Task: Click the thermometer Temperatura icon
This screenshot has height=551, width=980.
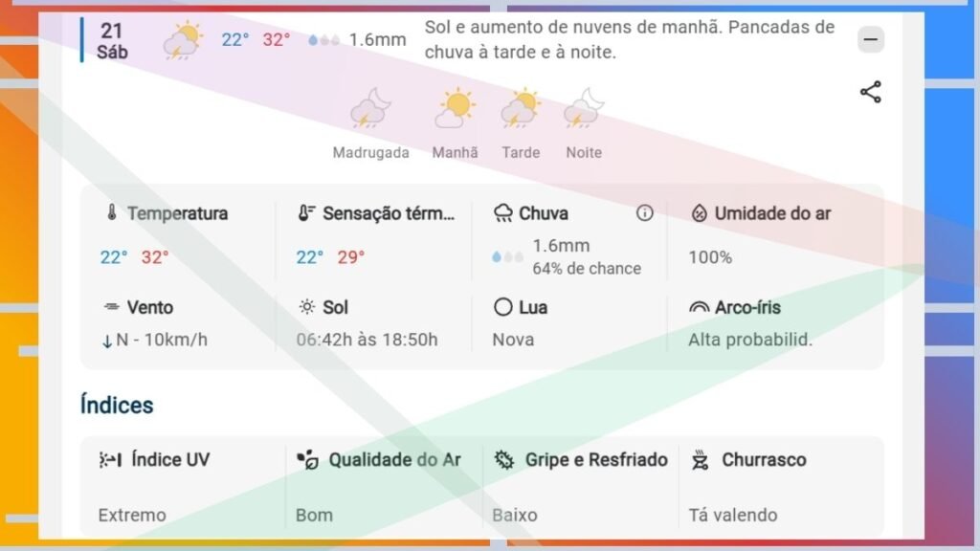Action: (111, 213)
